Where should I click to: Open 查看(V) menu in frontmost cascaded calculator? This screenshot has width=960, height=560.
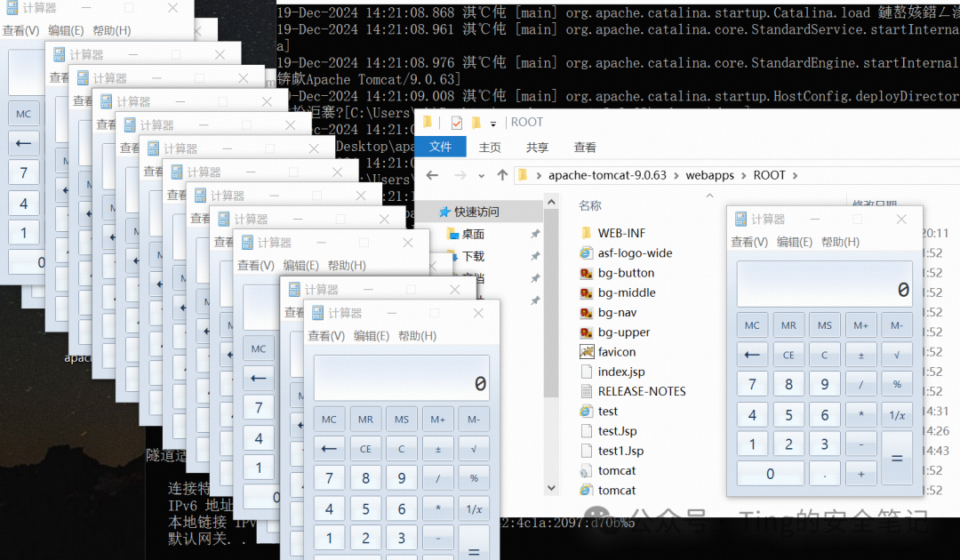click(326, 336)
